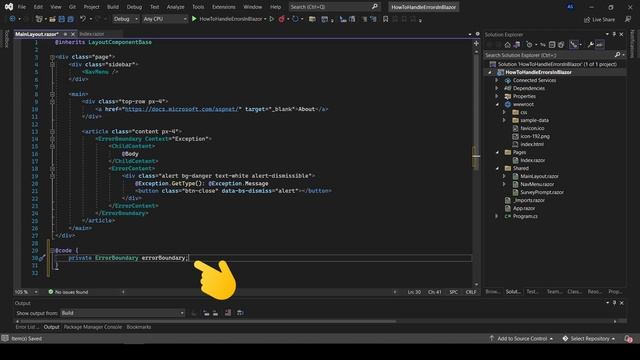The width and height of the screenshot is (640, 360).
Task: Expand the sample-data folder
Action: 504,120
